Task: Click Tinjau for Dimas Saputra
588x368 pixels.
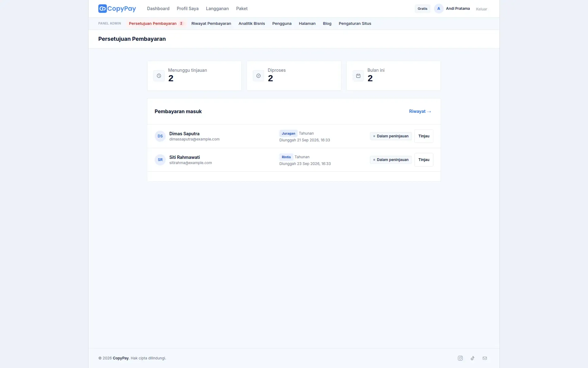Action: pyautogui.click(x=424, y=136)
